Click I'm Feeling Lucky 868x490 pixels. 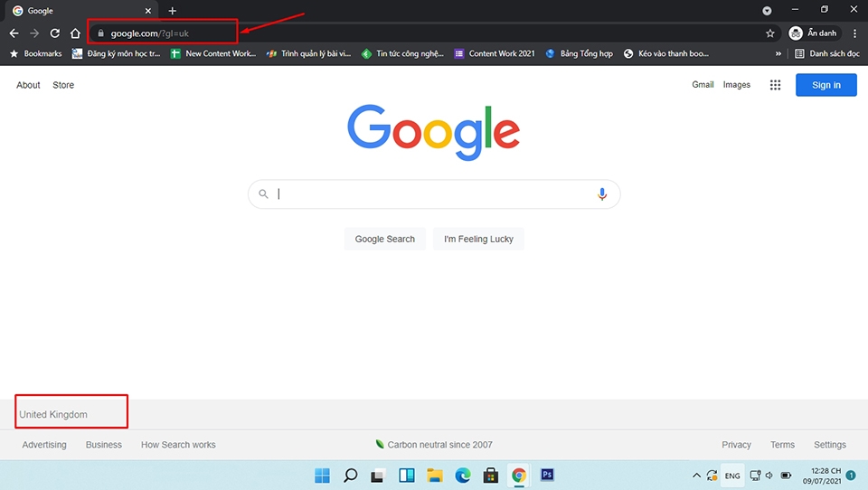(478, 239)
